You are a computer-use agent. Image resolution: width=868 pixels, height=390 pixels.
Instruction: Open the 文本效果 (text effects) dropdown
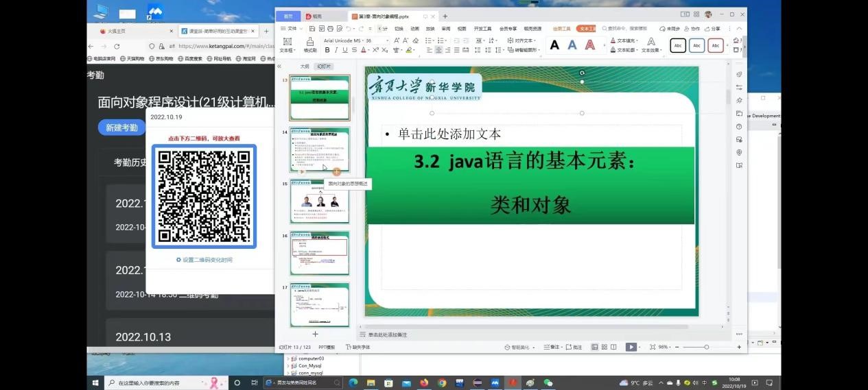click(x=651, y=45)
